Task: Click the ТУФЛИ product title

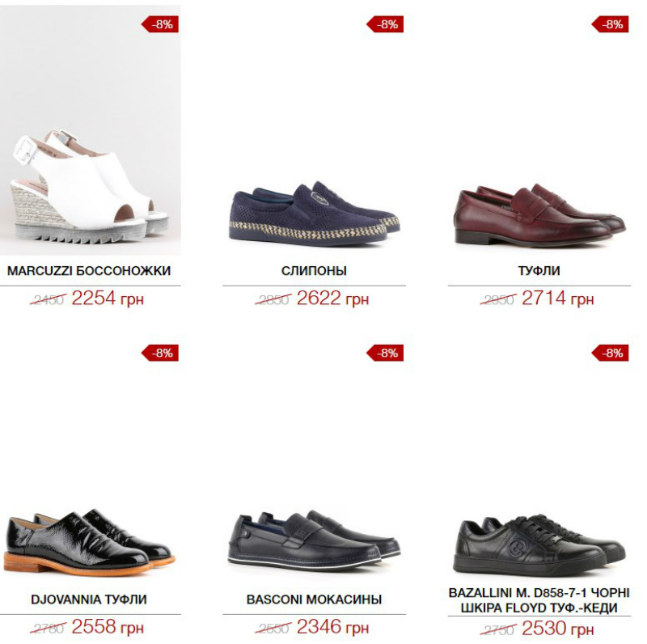Action: point(539,271)
